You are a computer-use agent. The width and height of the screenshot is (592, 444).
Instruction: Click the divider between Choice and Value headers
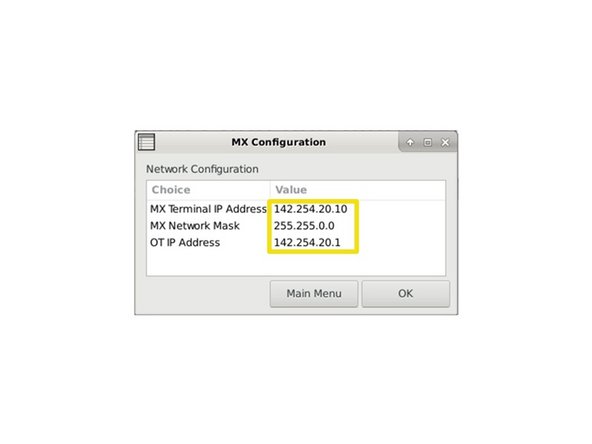tap(270, 190)
